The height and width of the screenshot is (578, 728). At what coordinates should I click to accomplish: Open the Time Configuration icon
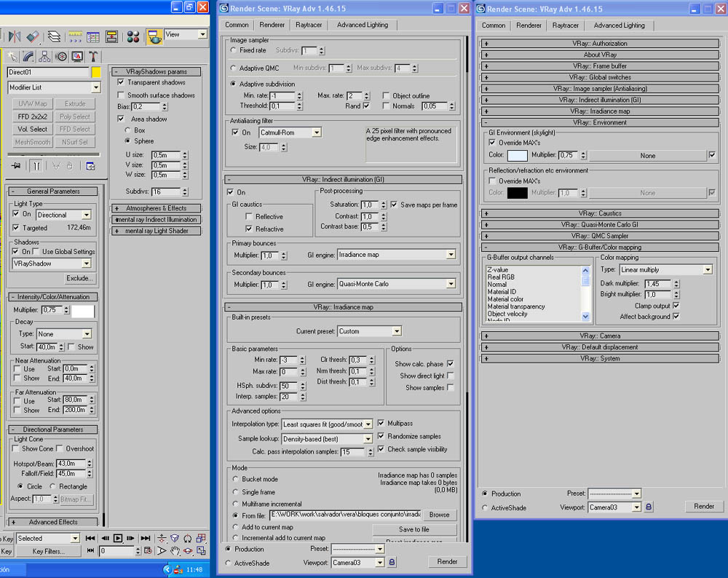tap(148, 550)
